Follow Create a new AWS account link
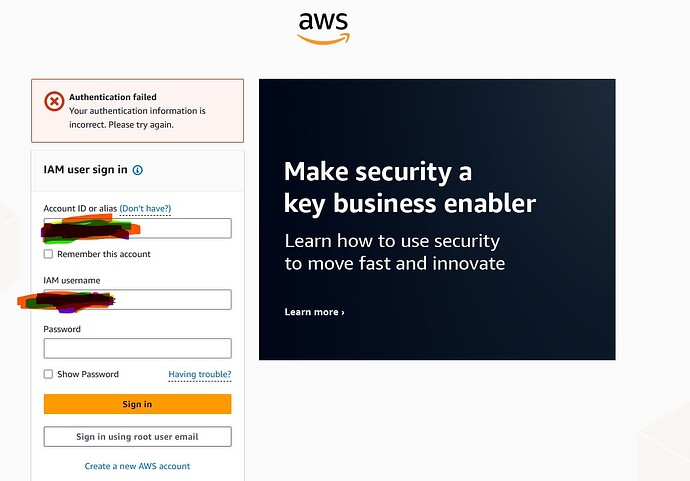690x481 pixels. 137,466
